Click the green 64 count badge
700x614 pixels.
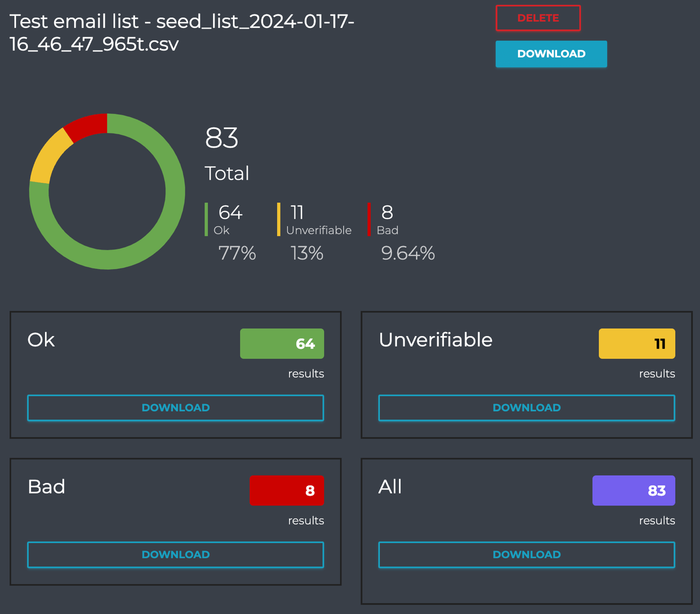282,343
